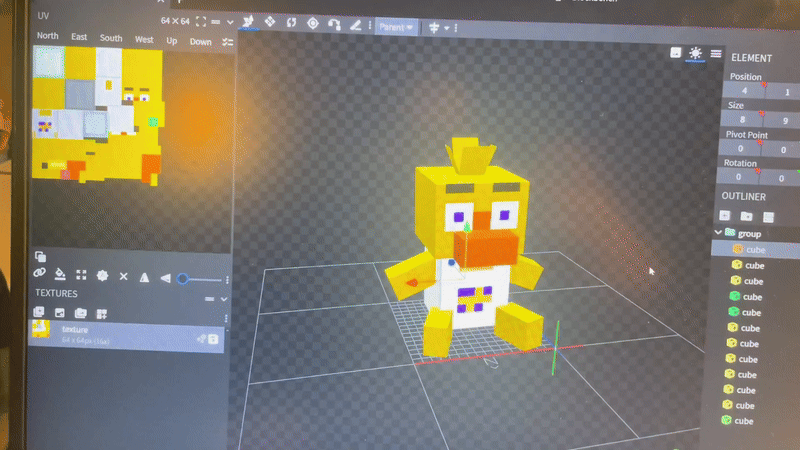Click the grid-plus texture toolbar icon
Screen dimensions: 800x450
102,314
